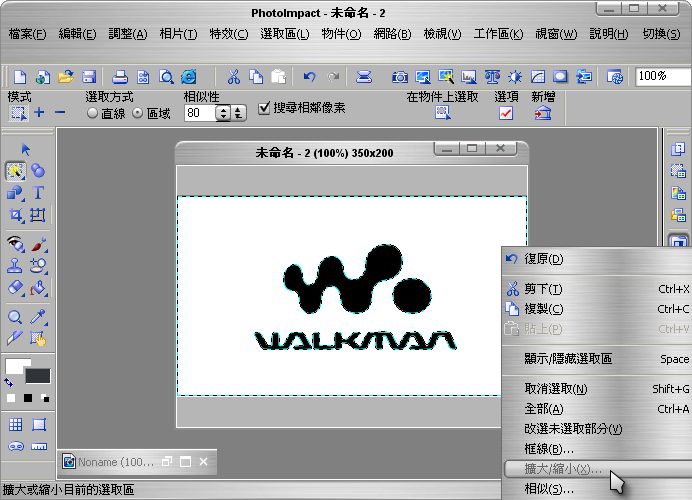Screen dimensions: 692x500
Task: Select the Eyedropper tool
Action: pyautogui.click(x=38, y=316)
